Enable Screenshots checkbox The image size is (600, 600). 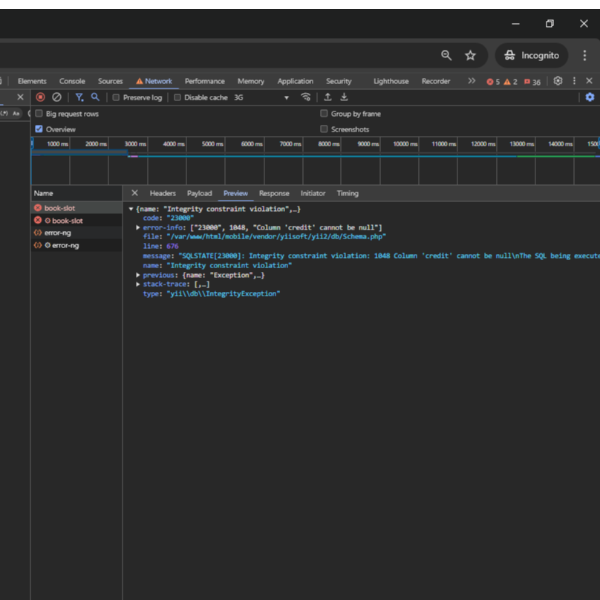pyautogui.click(x=324, y=129)
